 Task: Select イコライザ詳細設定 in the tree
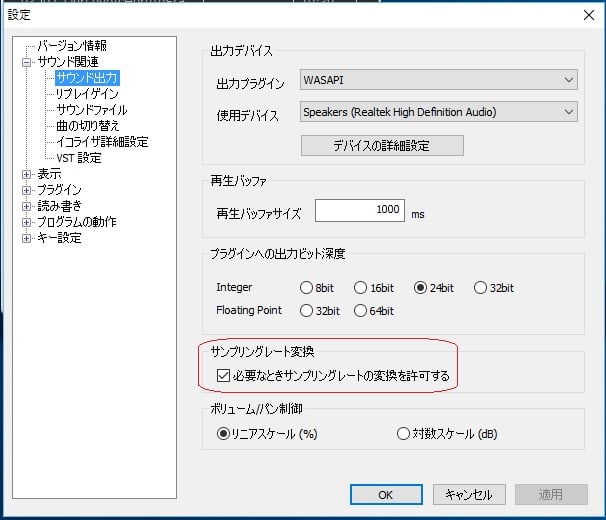point(102,142)
